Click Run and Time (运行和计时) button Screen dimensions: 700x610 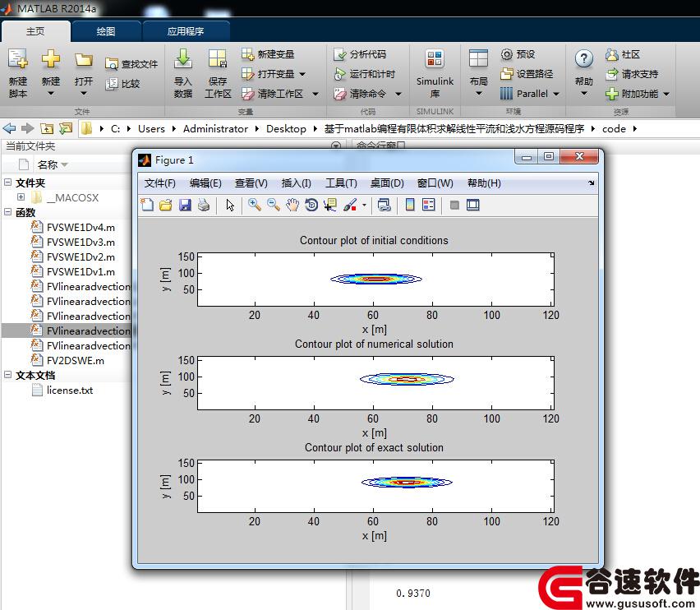[x=364, y=74]
